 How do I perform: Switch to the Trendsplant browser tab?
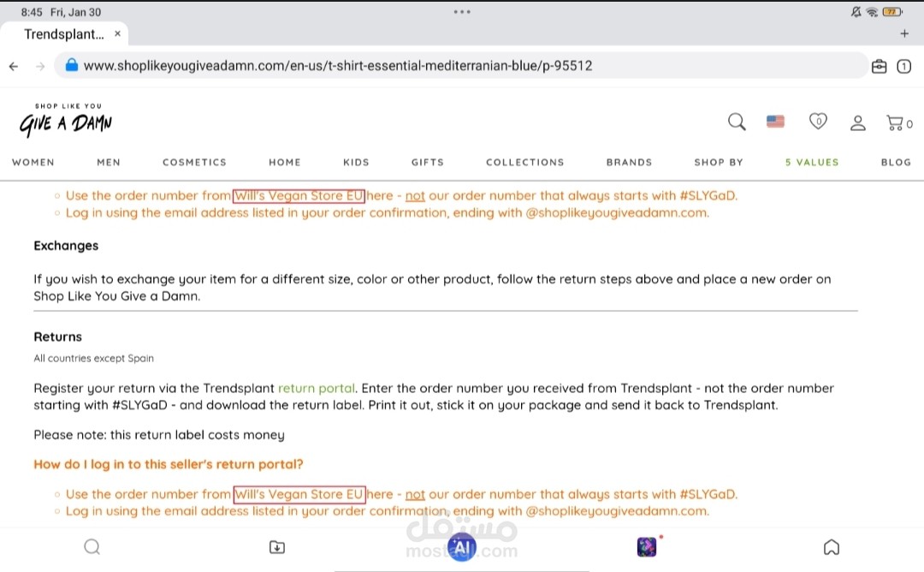[64, 33]
